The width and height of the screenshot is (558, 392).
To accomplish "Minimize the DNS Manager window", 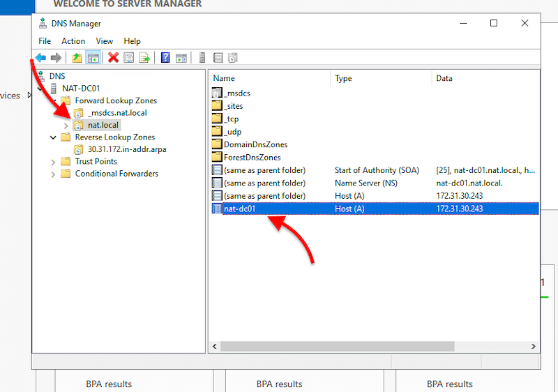I will [463, 23].
